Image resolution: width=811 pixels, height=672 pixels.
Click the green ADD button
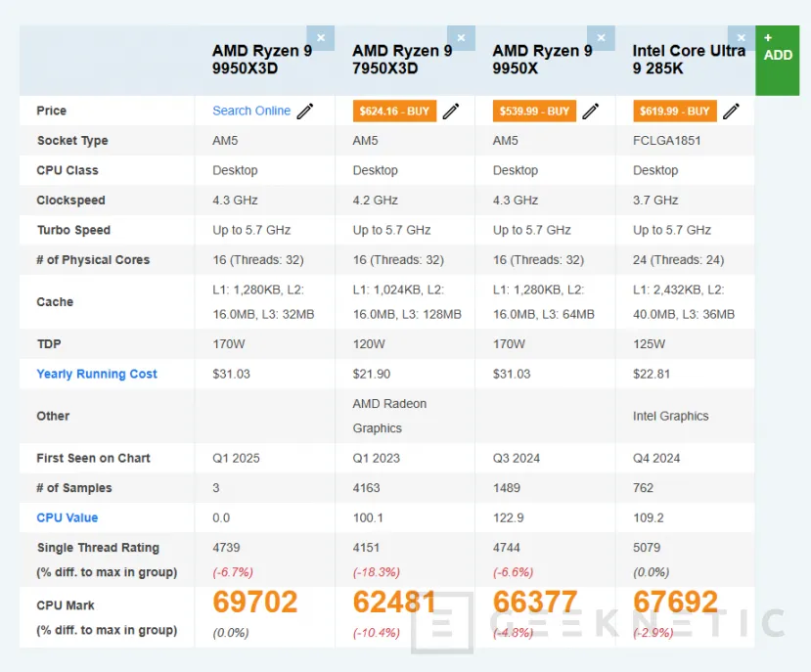point(778,60)
